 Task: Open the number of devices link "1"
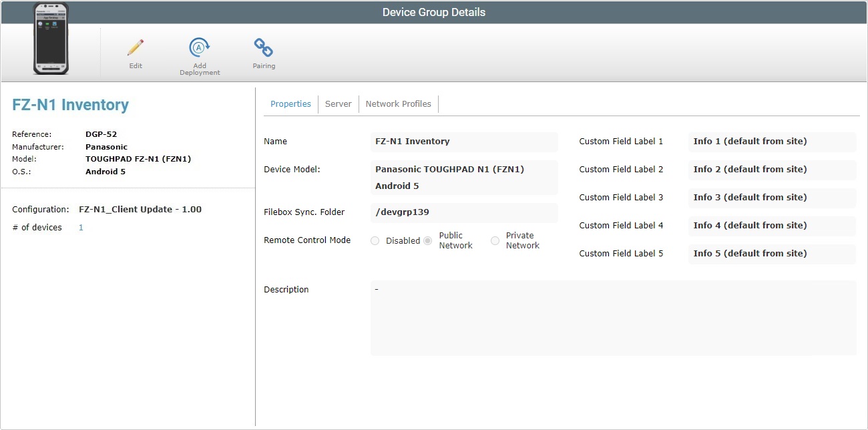coord(81,228)
